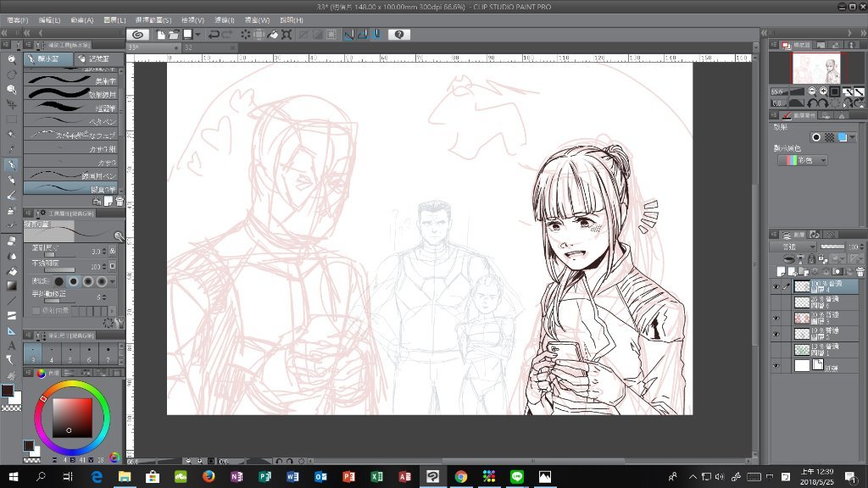Viewport: 868px width, 488px height.
Task: Click the brush size 3.0 stepper arrows
Action: tap(104, 251)
